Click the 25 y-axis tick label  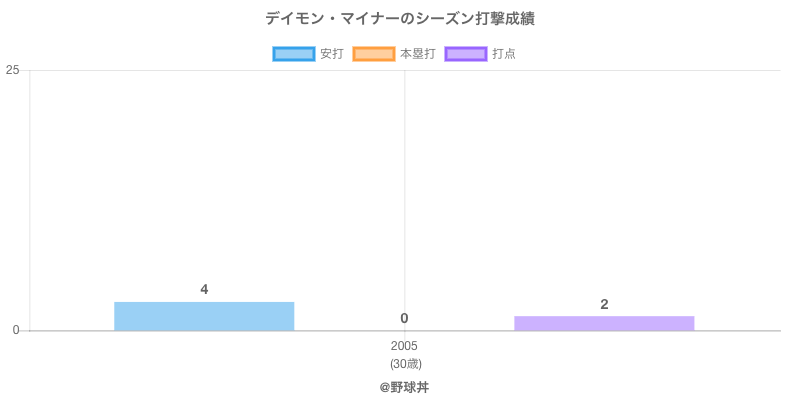pyautogui.click(x=12, y=70)
